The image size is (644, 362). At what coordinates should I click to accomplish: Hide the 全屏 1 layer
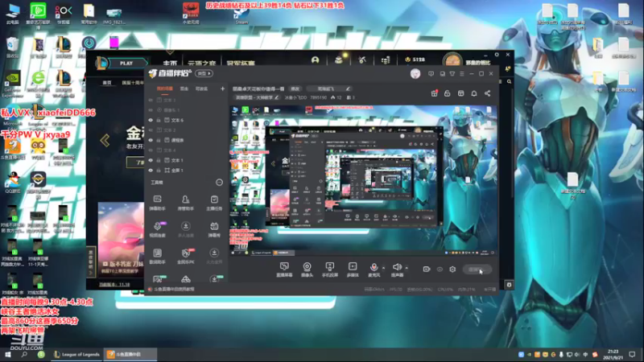(x=151, y=170)
